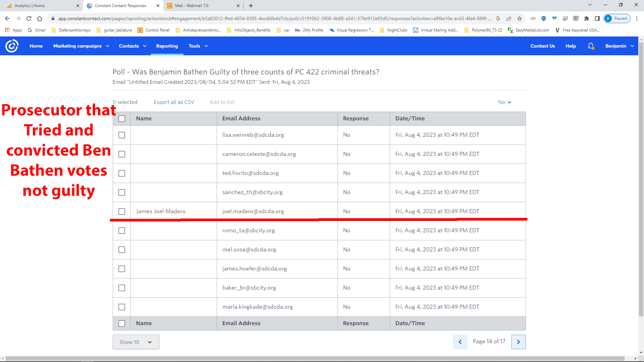Viewport: 644px width, 362px height.
Task: Click the Contact Us link
Action: [x=542, y=46]
